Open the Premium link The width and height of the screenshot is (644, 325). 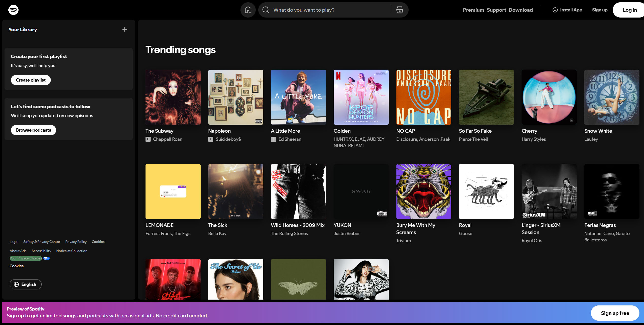coord(473,10)
